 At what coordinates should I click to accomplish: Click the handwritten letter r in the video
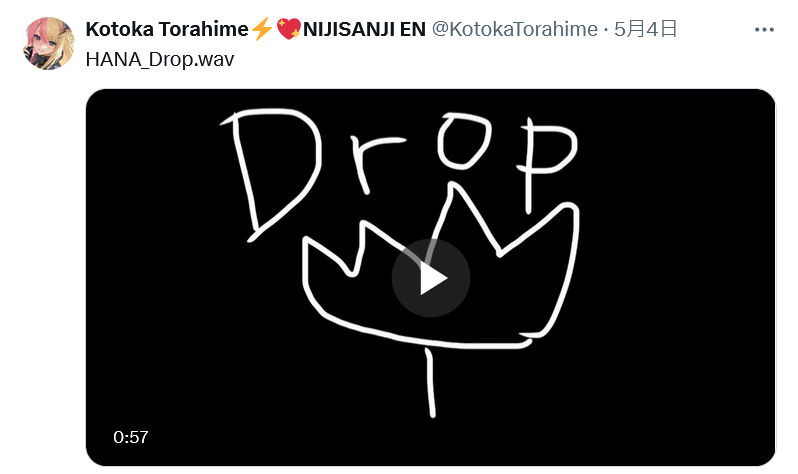(374, 164)
